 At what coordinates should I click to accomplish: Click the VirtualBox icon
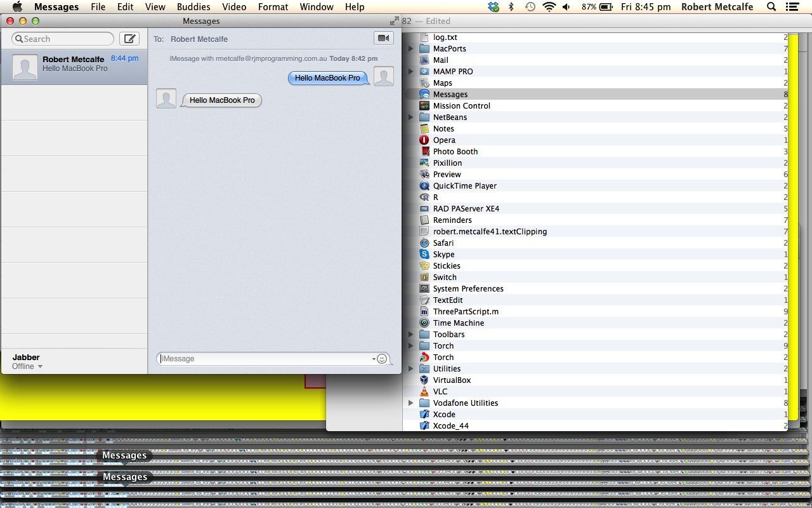click(424, 380)
